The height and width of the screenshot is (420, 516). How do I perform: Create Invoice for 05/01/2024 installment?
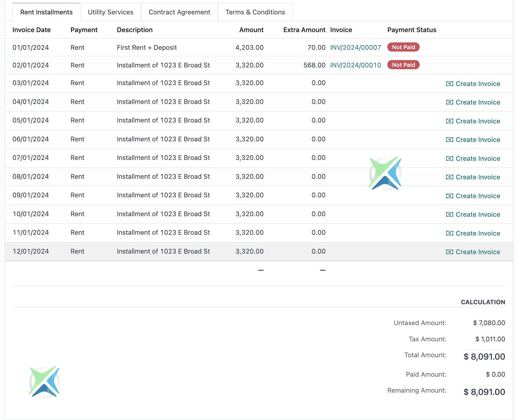pos(473,121)
